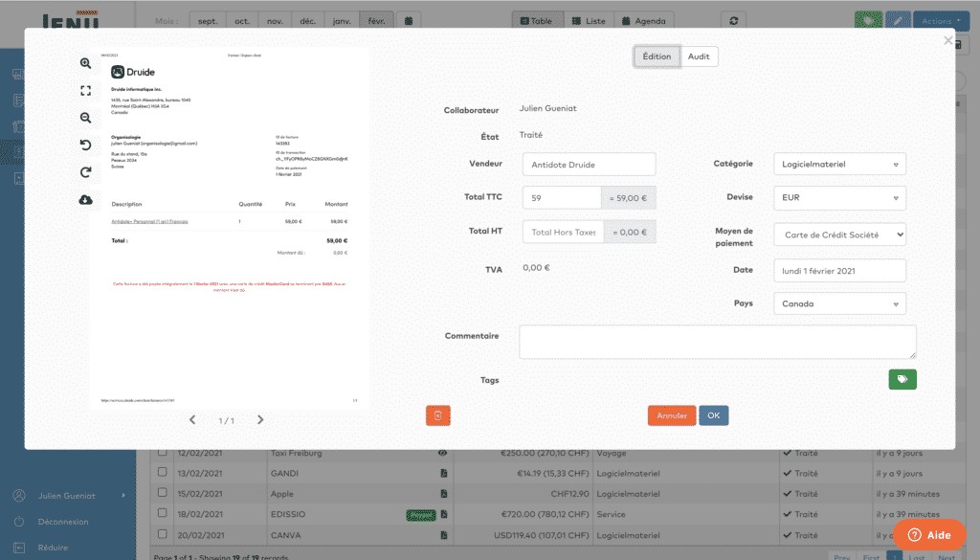The image size is (980, 560).
Task: Click the Annuler button
Action: [671, 415]
